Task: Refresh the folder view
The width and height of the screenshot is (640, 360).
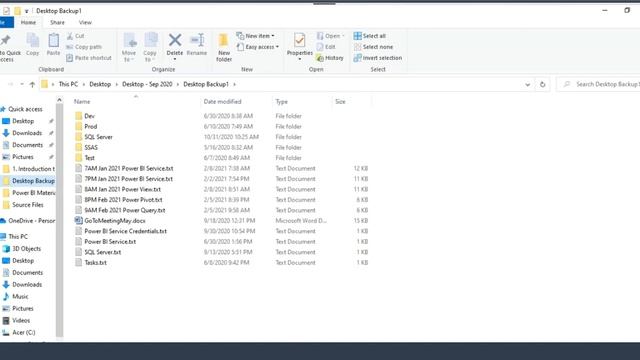Action: 542,84
